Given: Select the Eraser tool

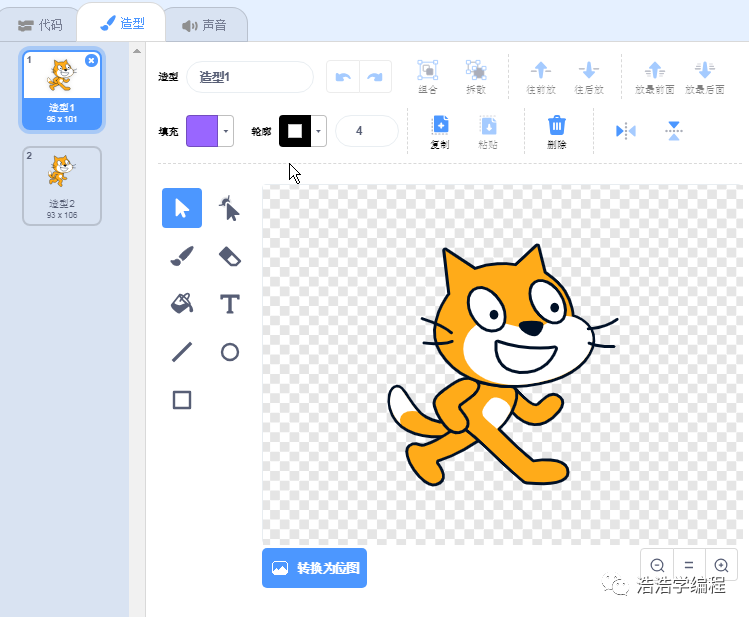Looking at the screenshot, I should [x=230, y=256].
